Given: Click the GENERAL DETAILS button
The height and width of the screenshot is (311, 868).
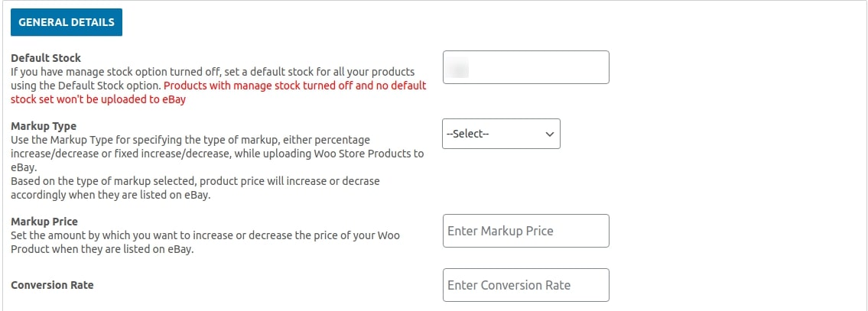Looking at the screenshot, I should pyautogui.click(x=67, y=22).
